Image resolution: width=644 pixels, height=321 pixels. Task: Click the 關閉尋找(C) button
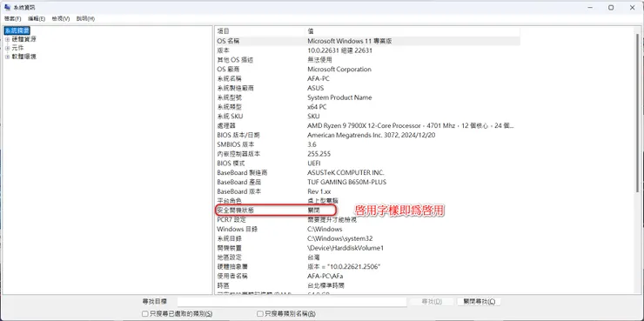click(479, 302)
